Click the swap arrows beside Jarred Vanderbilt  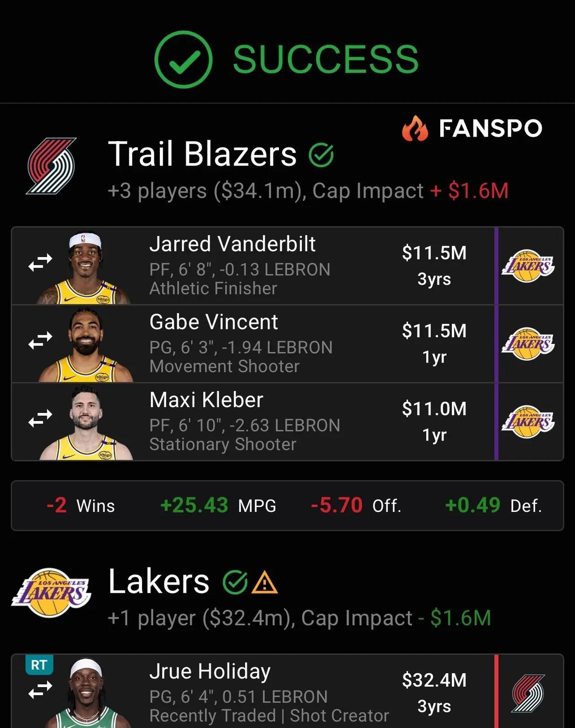pos(40,263)
